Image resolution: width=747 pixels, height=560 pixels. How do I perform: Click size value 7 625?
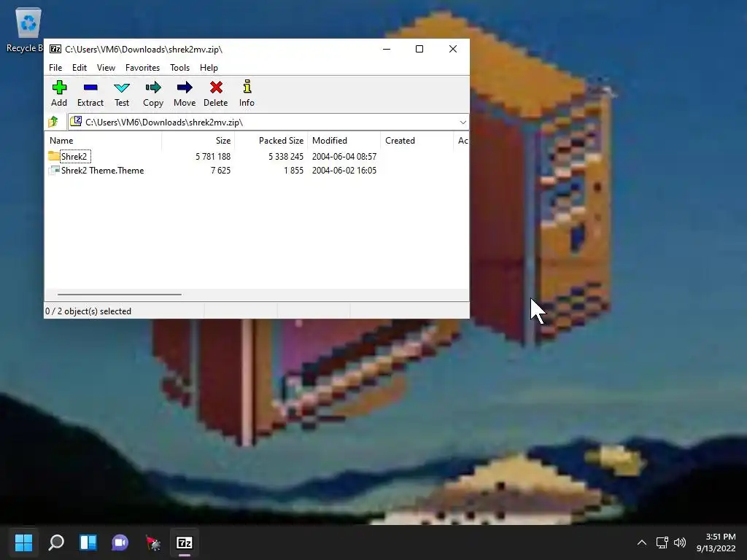(220, 171)
